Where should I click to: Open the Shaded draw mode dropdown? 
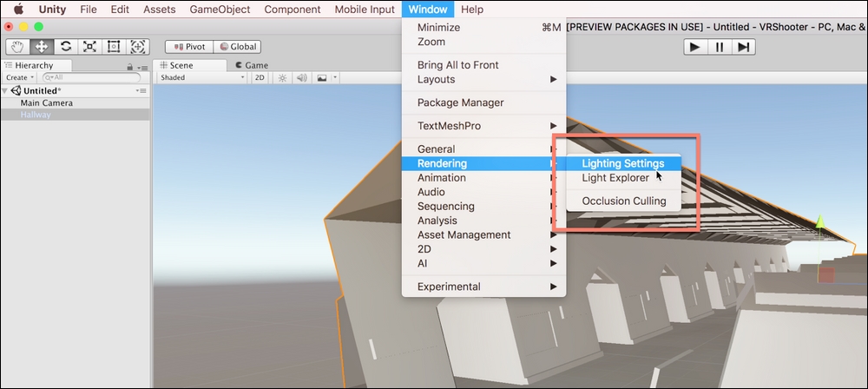[x=202, y=77]
